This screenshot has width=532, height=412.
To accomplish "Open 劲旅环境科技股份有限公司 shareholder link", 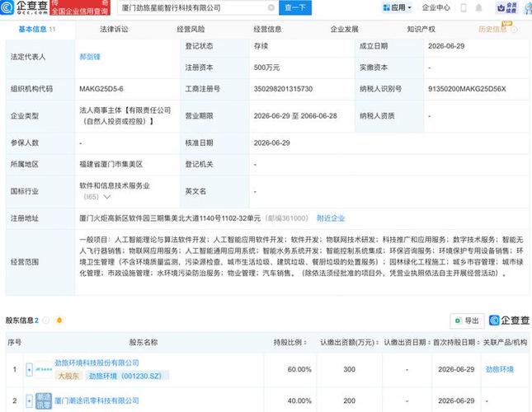I will click(97, 363).
